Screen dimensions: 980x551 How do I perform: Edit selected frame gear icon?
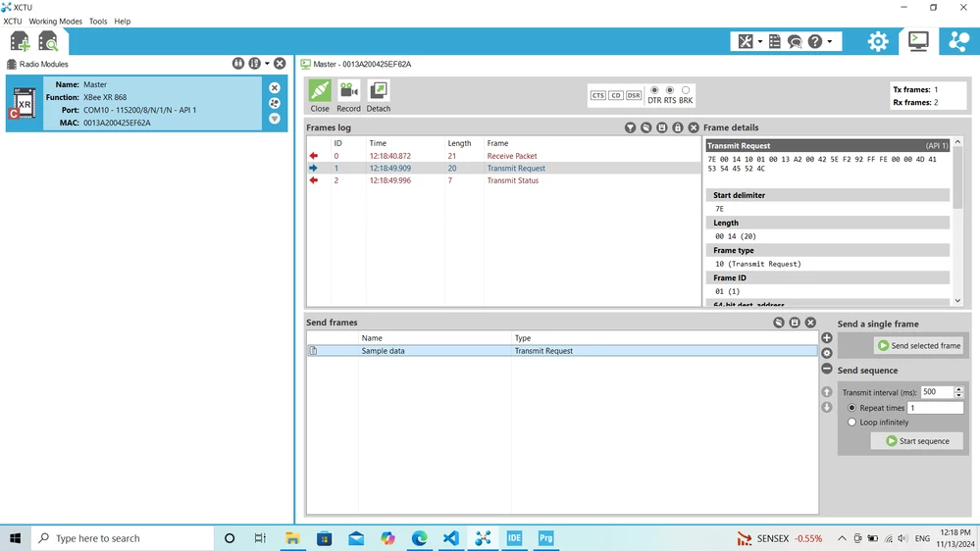click(827, 354)
